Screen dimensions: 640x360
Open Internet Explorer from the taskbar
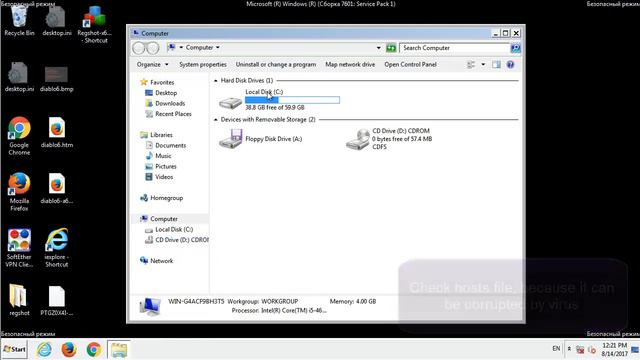[x=44, y=350]
